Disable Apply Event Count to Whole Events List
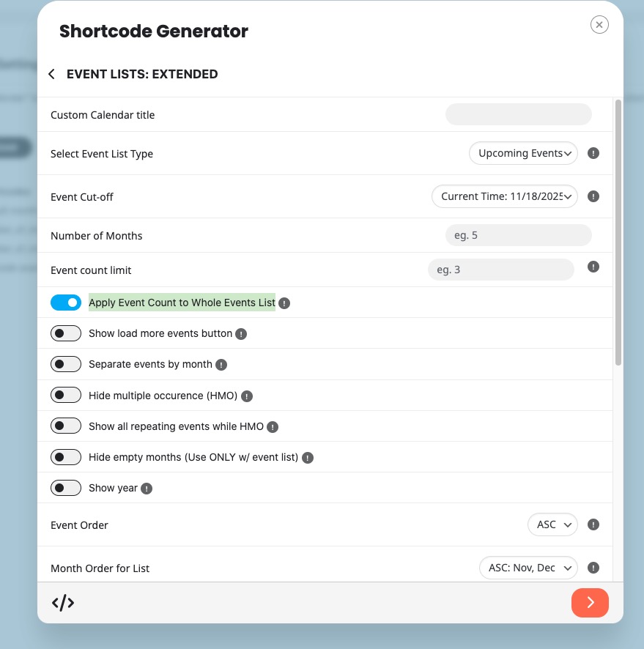This screenshot has width=644, height=649. (66, 303)
